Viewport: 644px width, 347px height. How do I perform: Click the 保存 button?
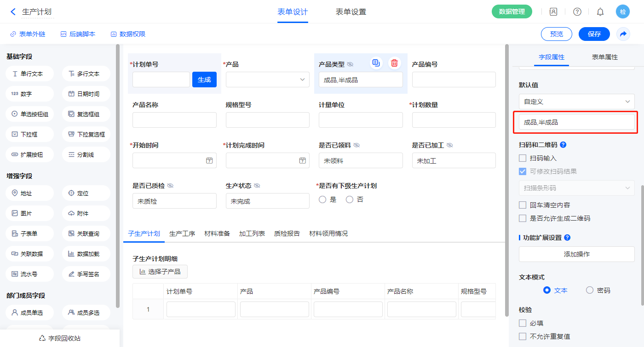point(594,34)
